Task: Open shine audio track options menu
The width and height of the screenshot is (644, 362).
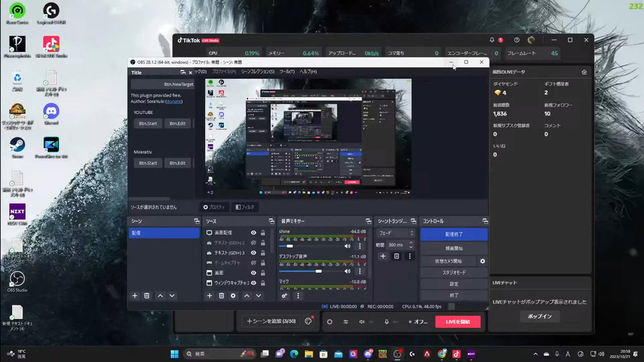Action: [360, 246]
